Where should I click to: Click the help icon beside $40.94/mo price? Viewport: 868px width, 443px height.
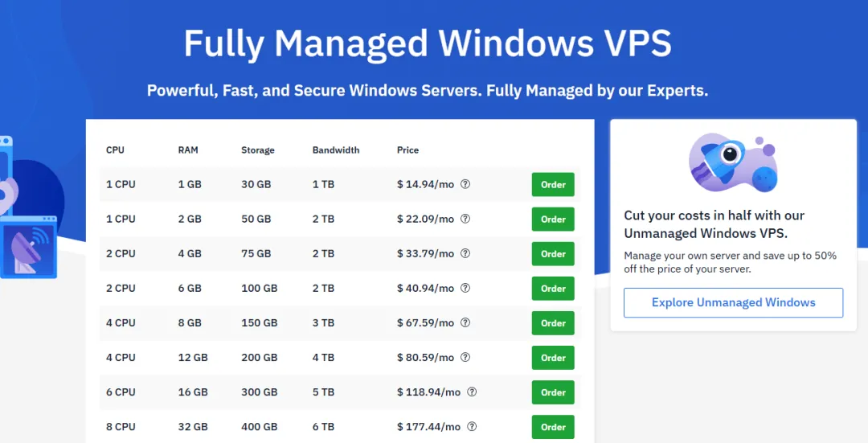(x=465, y=288)
